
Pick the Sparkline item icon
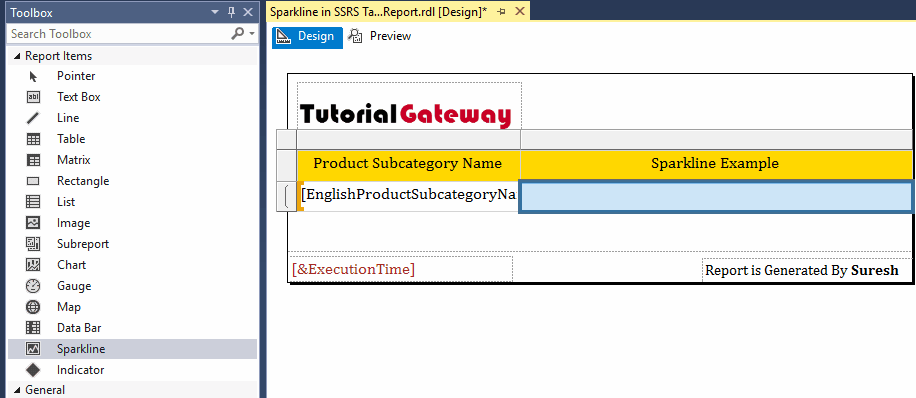(x=33, y=349)
